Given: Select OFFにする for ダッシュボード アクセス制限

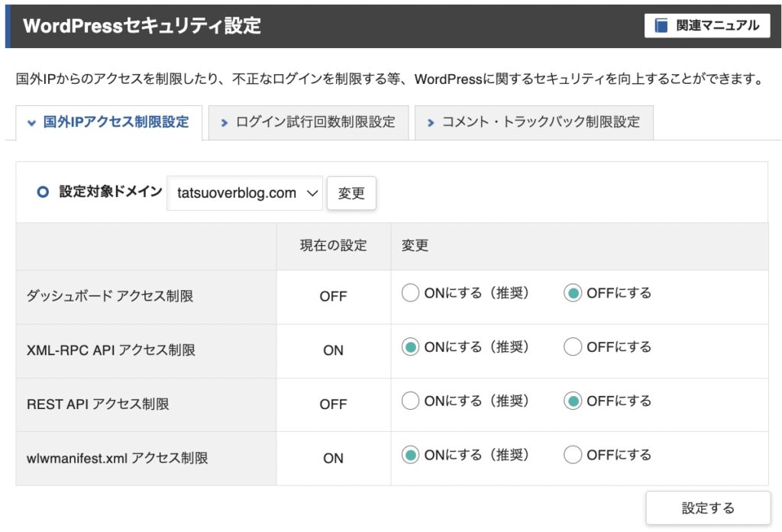Looking at the screenshot, I should [573, 293].
